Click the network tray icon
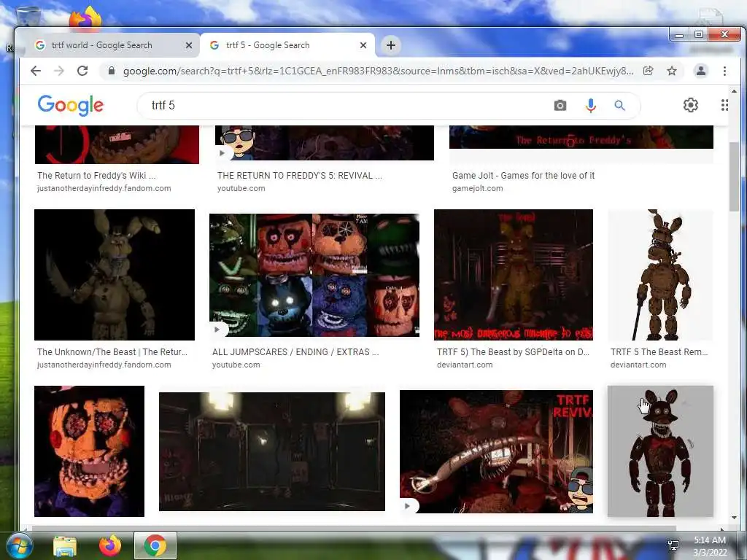Image resolution: width=747 pixels, height=560 pixels. (673, 545)
